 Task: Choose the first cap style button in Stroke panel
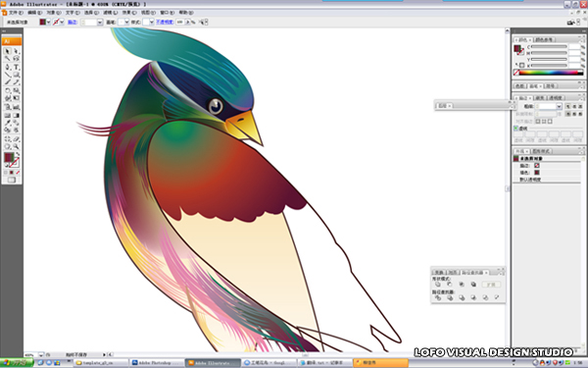coord(567,106)
